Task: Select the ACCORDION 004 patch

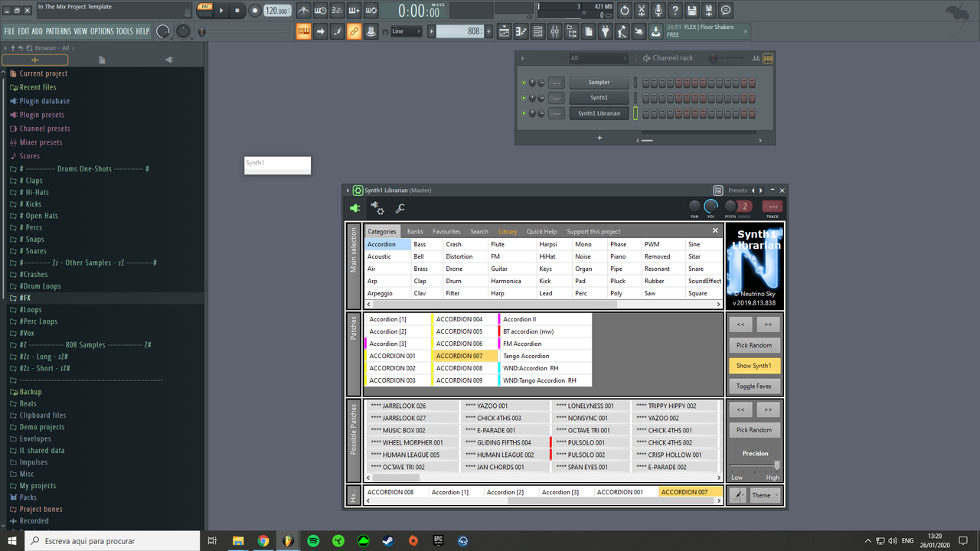Action: click(465, 319)
